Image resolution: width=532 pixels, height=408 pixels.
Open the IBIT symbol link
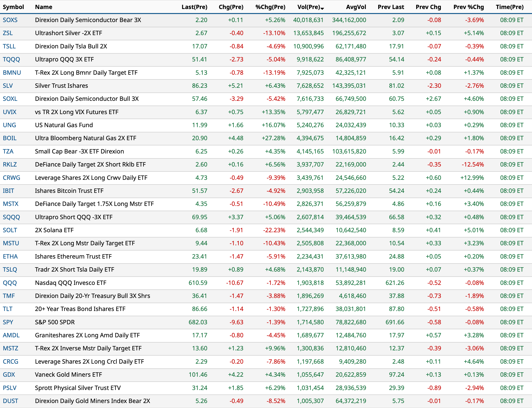coord(8,191)
